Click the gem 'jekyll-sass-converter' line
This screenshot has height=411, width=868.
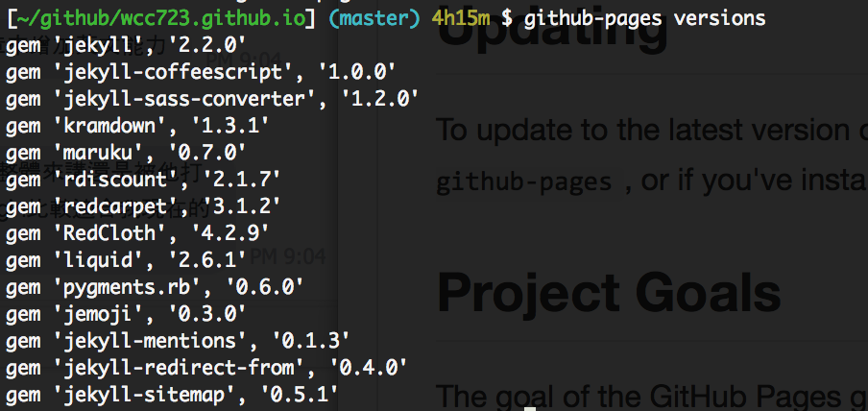point(212,99)
